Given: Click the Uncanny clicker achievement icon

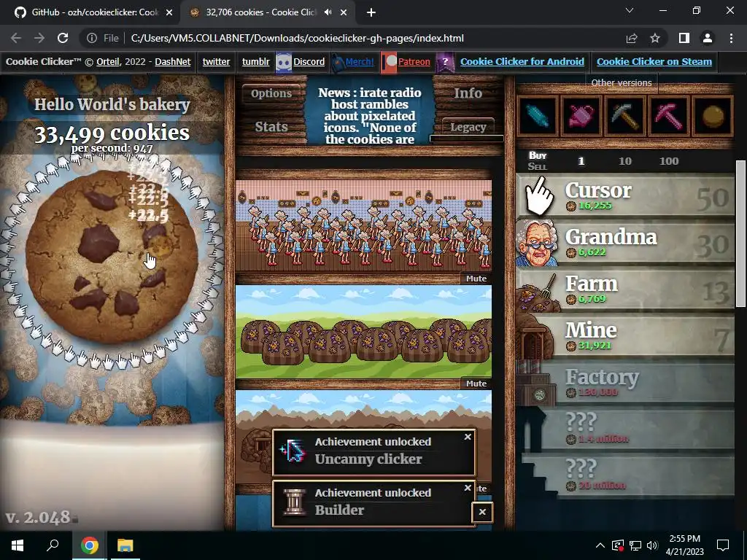Looking at the screenshot, I should pos(293,451).
